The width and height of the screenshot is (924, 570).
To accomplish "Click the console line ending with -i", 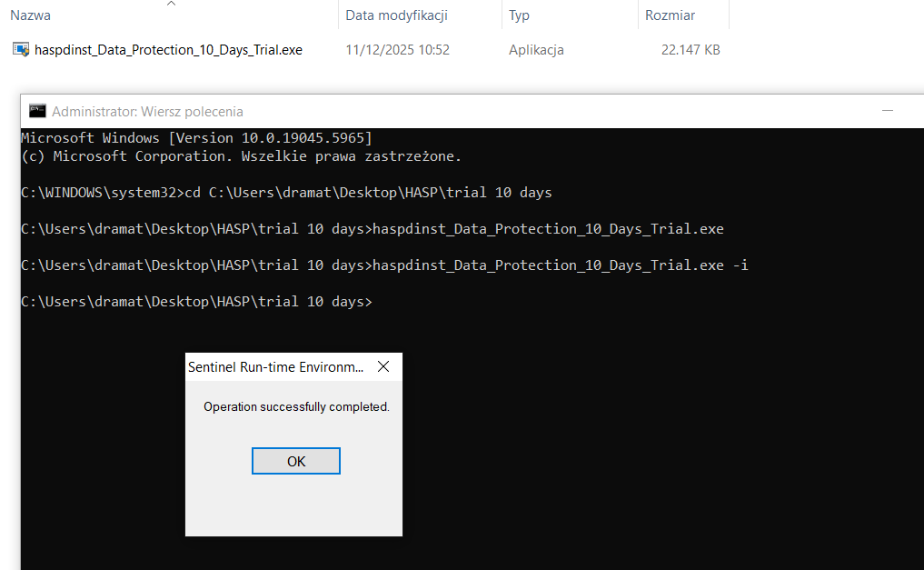I will point(384,265).
